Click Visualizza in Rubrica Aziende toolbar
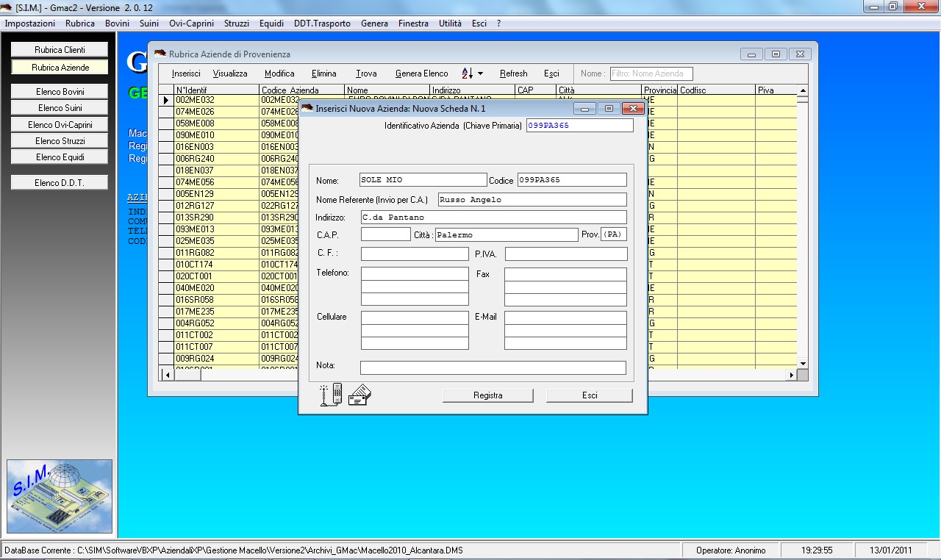Screen dimensions: 941x560 pos(230,73)
